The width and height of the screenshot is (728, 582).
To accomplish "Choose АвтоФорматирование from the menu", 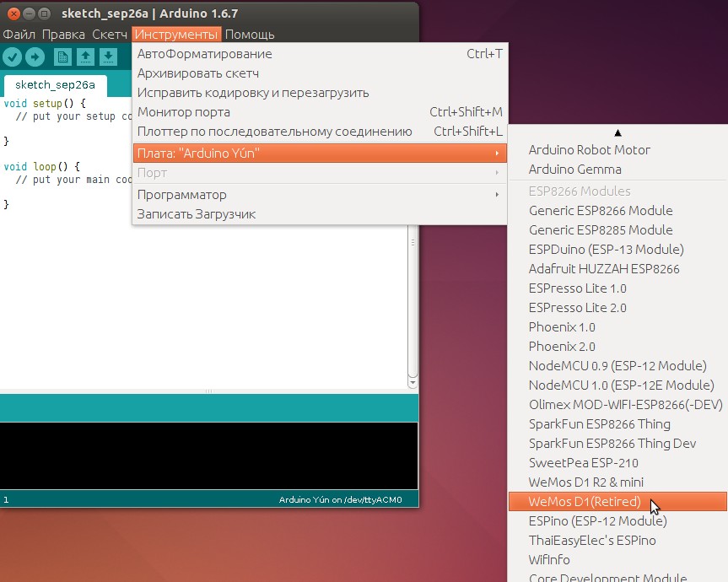I will [205, 54].
